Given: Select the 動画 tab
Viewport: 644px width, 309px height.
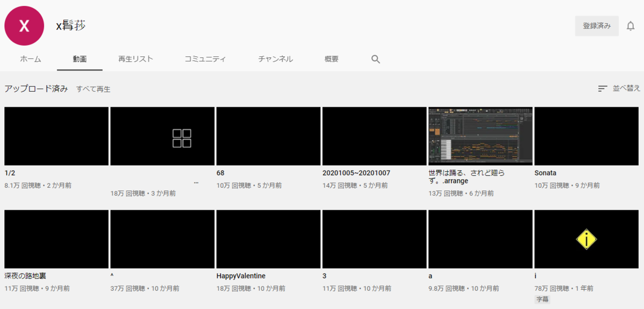Looking at the screenshot, I should click(x=80, y=59).
